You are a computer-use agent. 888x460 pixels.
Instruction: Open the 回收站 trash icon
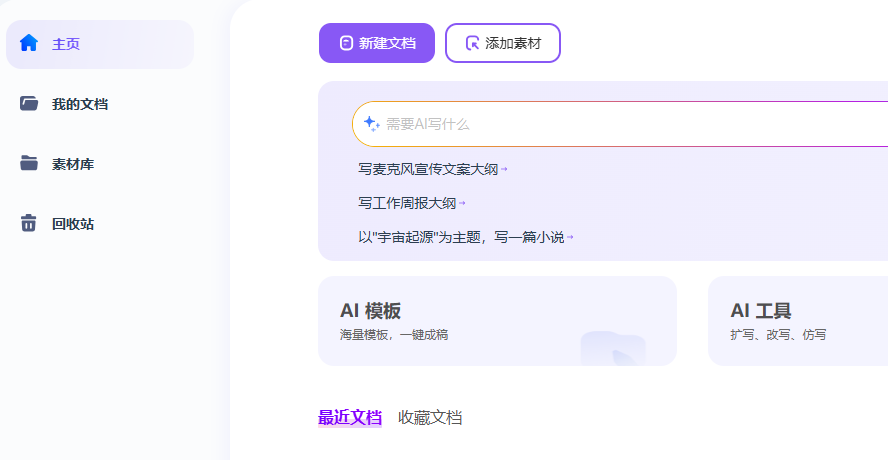coord(28,223)
